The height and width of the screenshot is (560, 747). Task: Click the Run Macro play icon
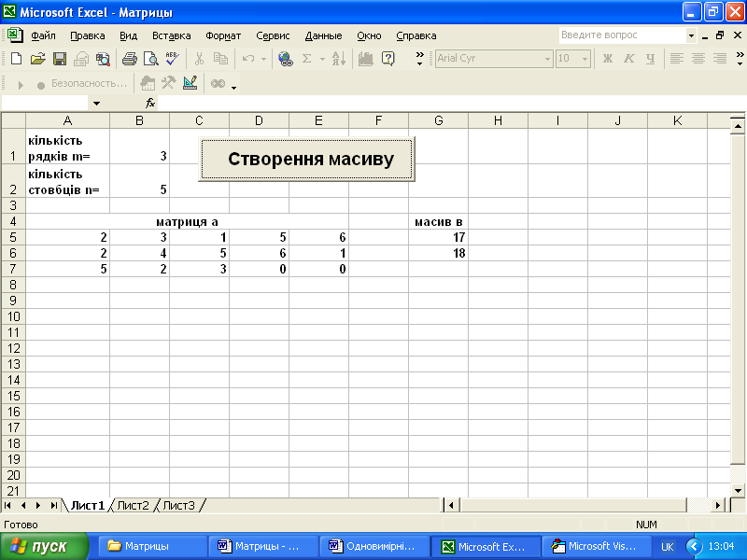tap(21, 85)
